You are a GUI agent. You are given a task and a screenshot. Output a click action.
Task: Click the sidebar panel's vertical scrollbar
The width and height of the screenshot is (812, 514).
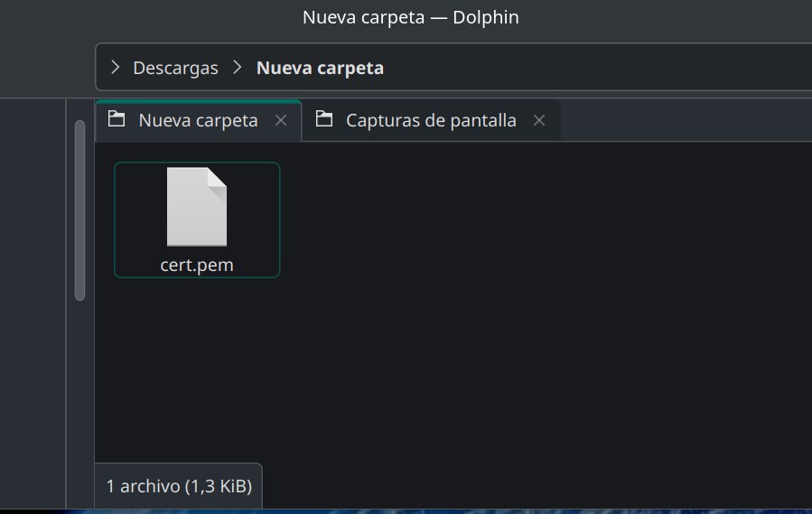coord(79,210)
